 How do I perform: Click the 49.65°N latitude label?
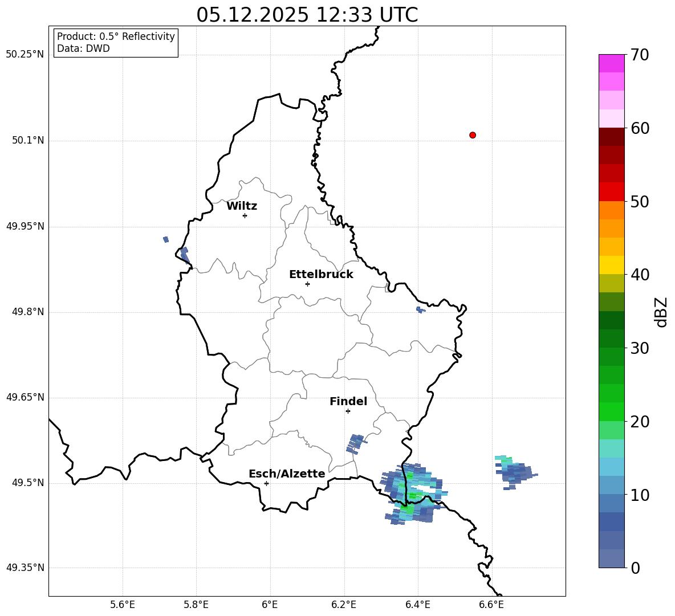tap(25, 397)
